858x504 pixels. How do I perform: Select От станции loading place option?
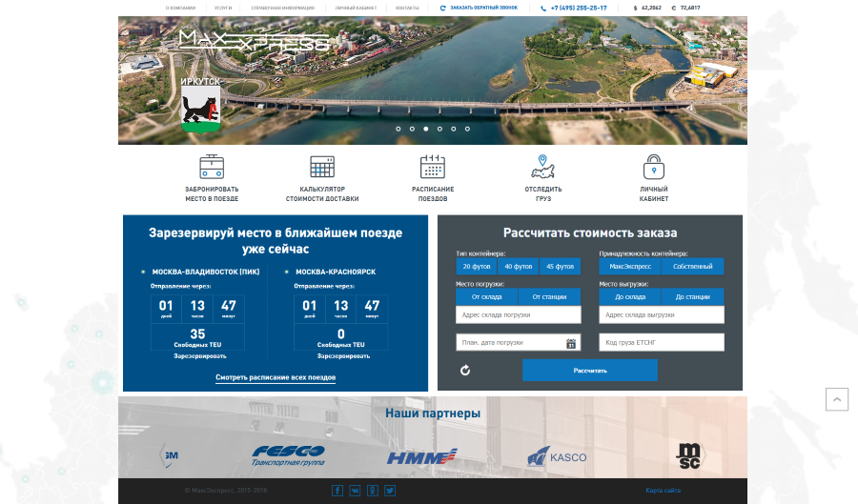tap(549, 296)
